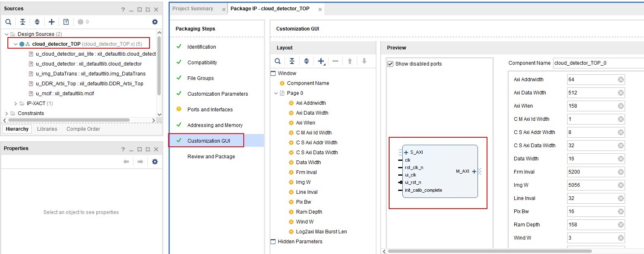Click the Properties back arrow
This screenshot has height=254, width=644.
pos(126,162)
